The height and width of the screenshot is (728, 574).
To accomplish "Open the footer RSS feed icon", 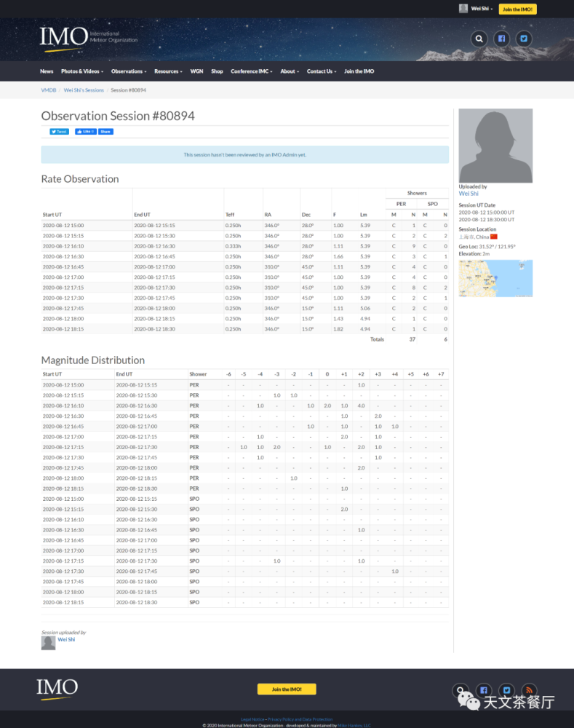I will click(x=529, y=690).
